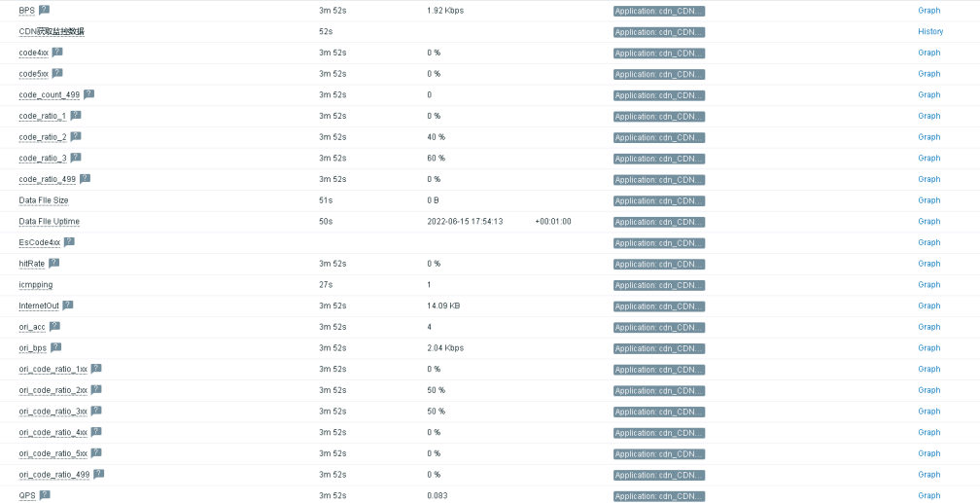This screenshot has width=980, height=503.
Task: Click the application tag in BPS row
Action: 659,11
